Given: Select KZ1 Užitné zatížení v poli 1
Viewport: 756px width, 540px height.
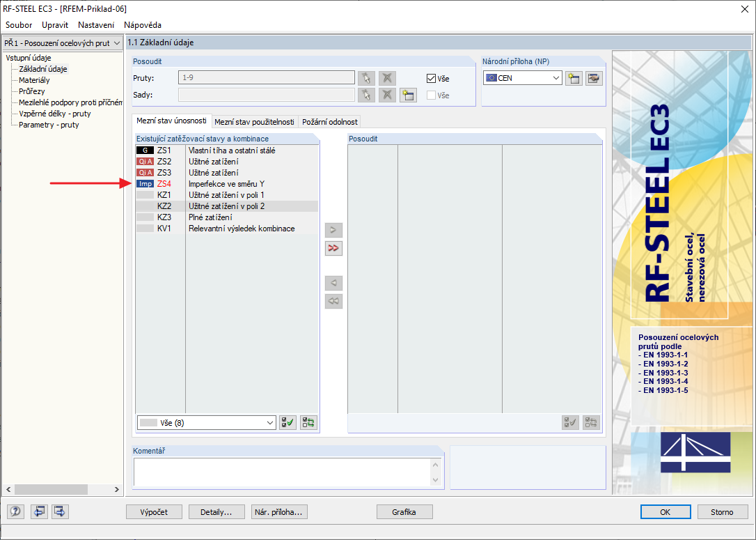Looking at the screenshot, I should [x=227, y=195].
